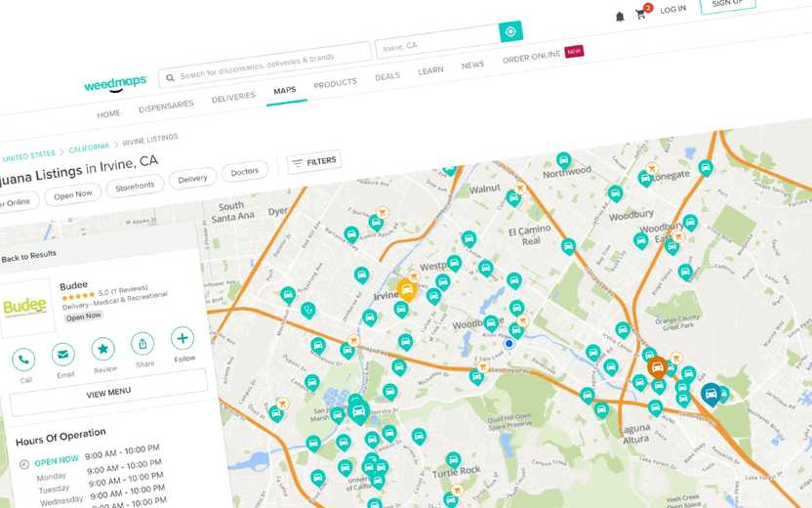812x508 pixels.
Task: Focus the dispensaries search field
Action: coord(265,66)
